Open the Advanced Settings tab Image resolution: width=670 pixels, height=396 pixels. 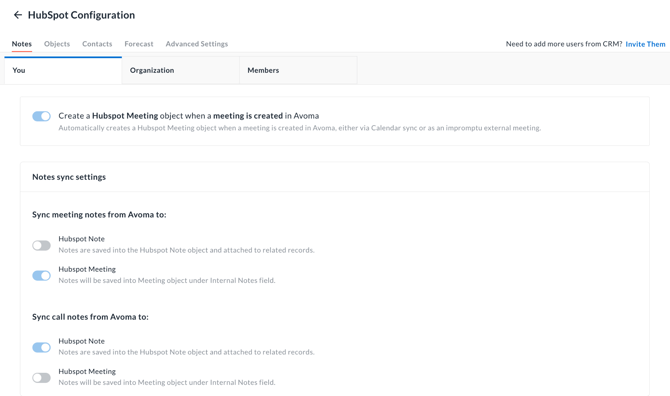coord(197,44)
